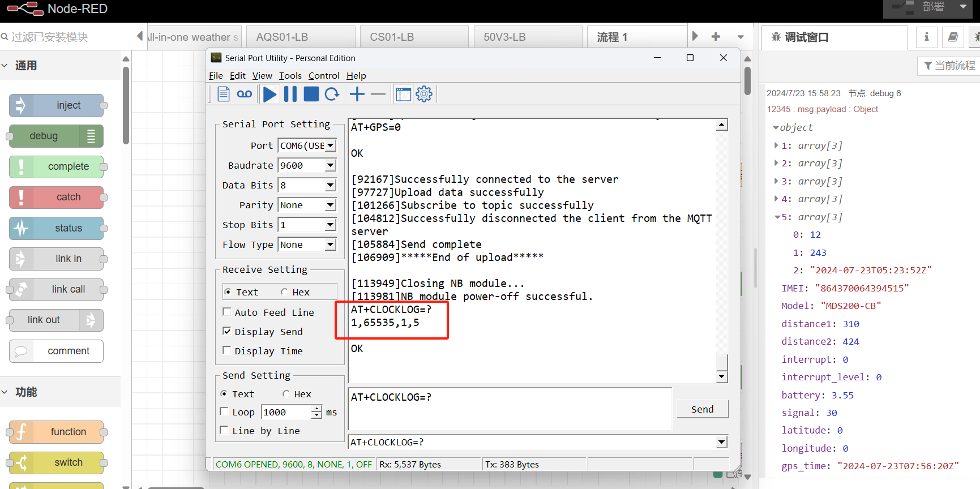
Task: Click the loop/record glasses toolbar icon
Action: pyautogui.click(x=245, y=94)
